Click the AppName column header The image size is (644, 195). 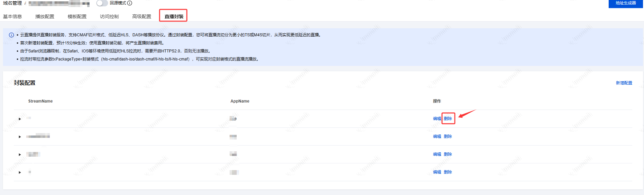pos(240,101)
